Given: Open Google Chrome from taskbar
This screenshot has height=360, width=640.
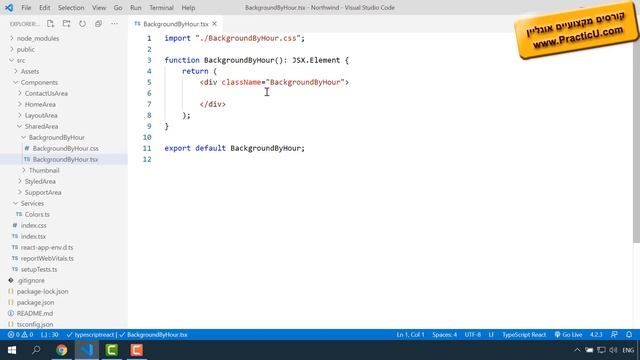Looking at the screenshot, I should [x=62, y=350].
